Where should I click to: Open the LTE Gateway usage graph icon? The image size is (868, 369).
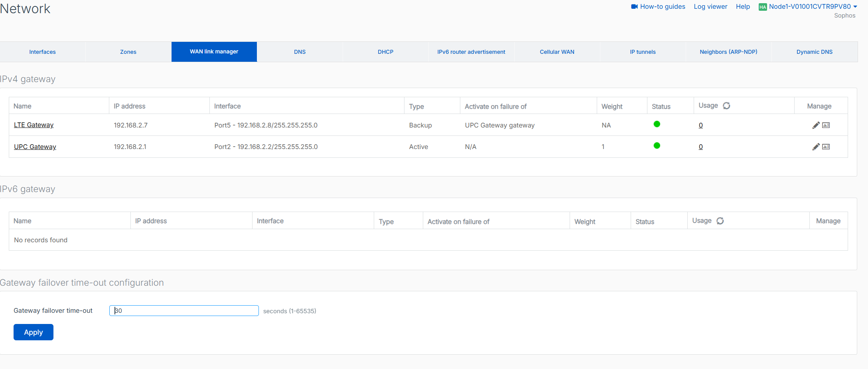826,125
